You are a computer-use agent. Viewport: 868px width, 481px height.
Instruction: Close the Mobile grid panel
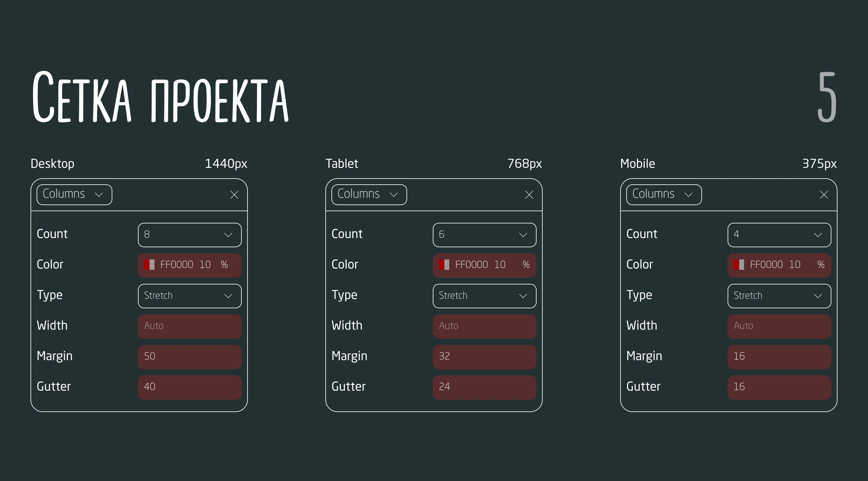824,195
